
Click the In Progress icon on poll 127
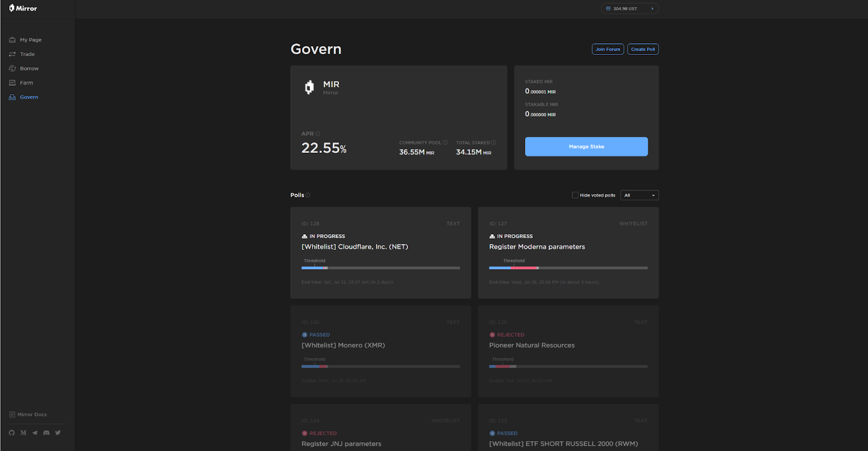pos(492,236)
